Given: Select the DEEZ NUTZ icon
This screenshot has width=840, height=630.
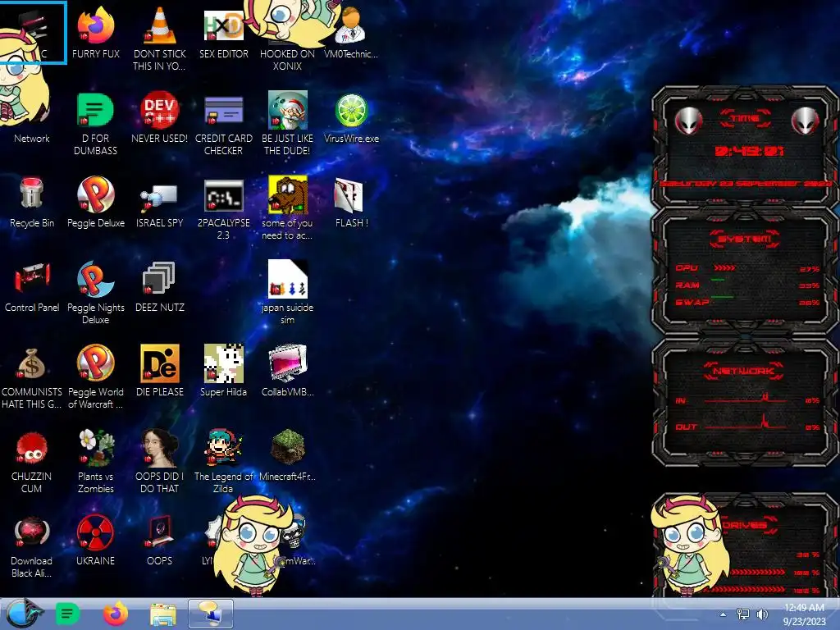Looking at the screenshot, I should click(x=160, y=287).
